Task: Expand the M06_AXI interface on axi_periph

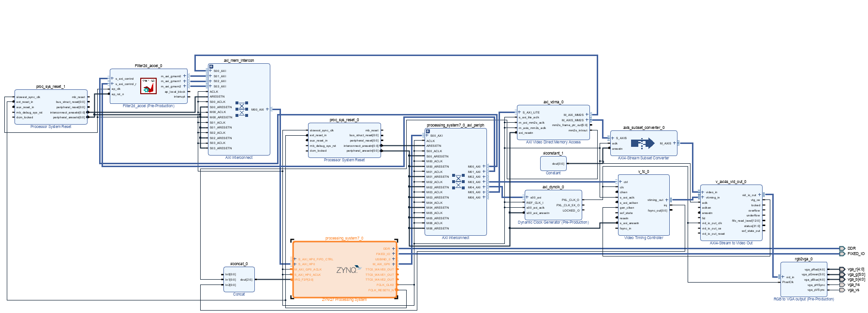Action: (484, 198)
